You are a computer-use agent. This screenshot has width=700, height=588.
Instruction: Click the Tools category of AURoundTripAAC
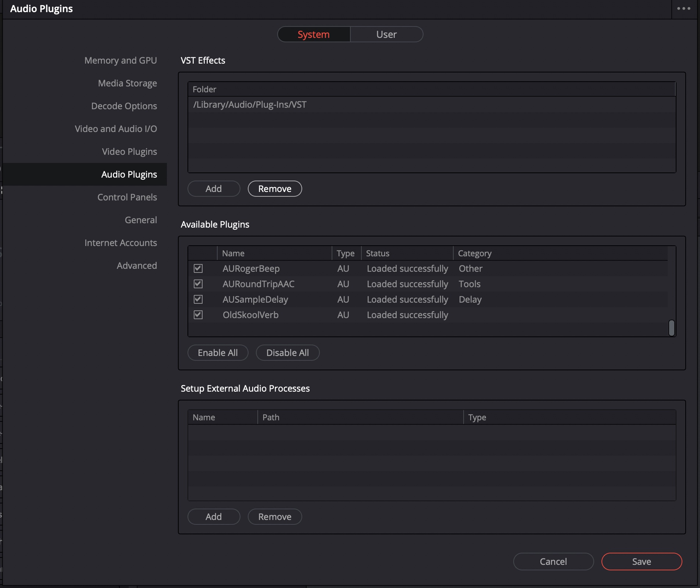469,284
